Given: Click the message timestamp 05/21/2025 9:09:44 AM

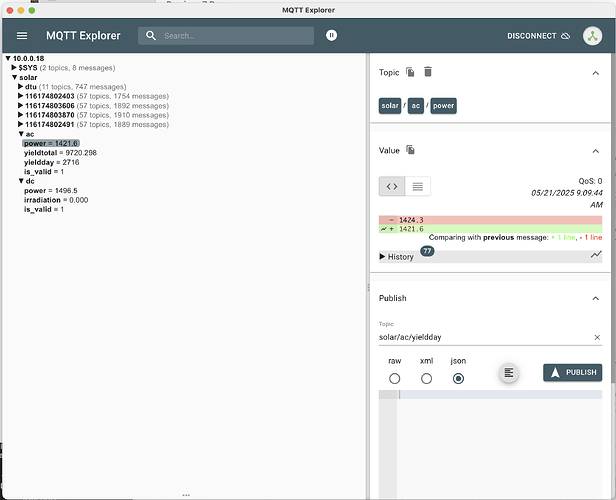Looking at the screenshot, I should [x=567, y=199].
